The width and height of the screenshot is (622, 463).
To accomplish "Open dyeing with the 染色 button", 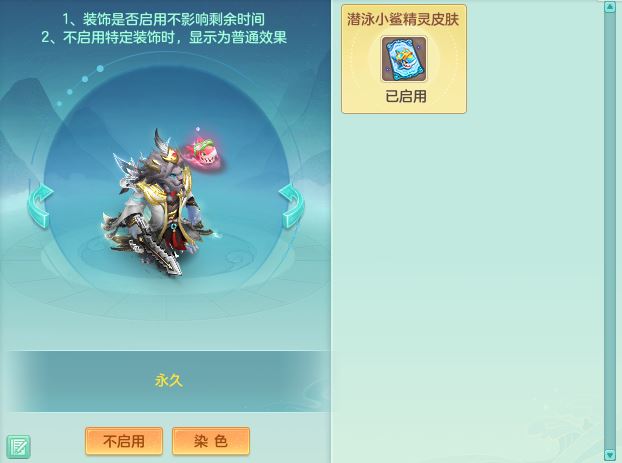I will click(211, 441).
